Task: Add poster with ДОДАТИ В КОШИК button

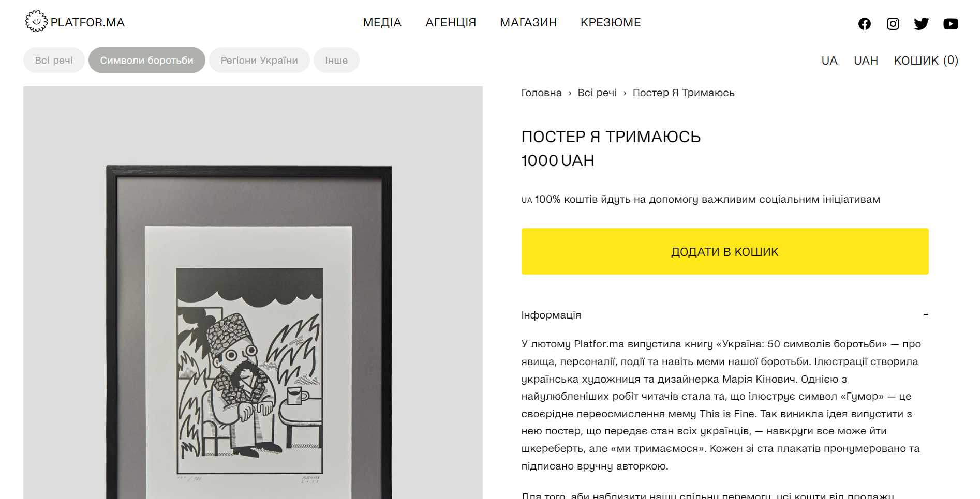Action: click(x=725, y=251)
